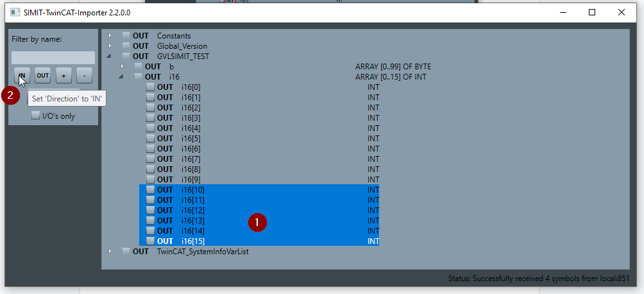Expand the TwinCAT_SystemInfoVarList node
Image resolution: width=644 pixels, height=294 pixels.
pyautogui.click(x=110, y=251)
